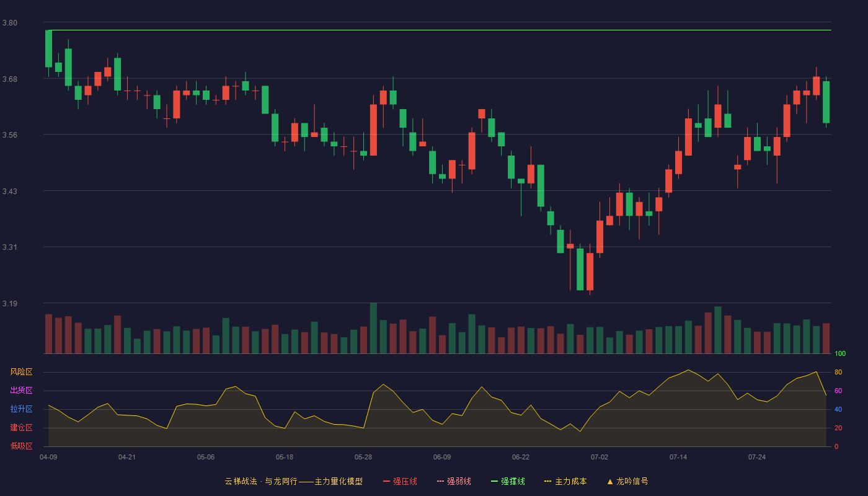Select the 3.56 price axis label
Viewport: 868px width, 496px height.
(x=10, y=135)
